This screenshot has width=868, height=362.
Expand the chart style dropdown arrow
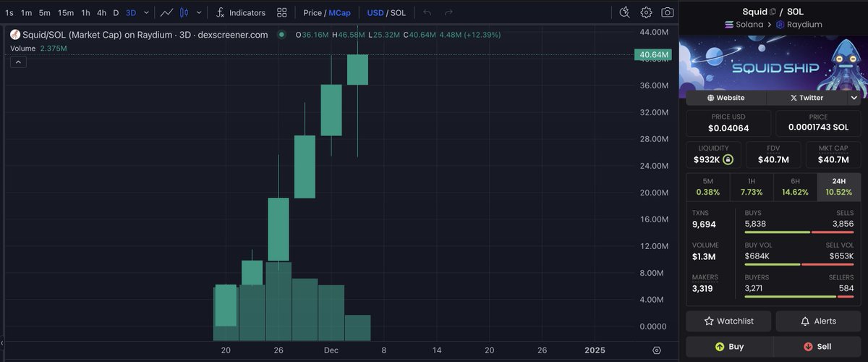pyautogui.click(x=199, y=13)
